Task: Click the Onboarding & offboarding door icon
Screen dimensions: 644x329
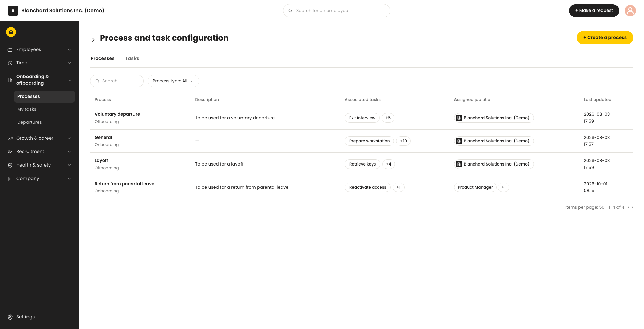Action: click(10, 80)
